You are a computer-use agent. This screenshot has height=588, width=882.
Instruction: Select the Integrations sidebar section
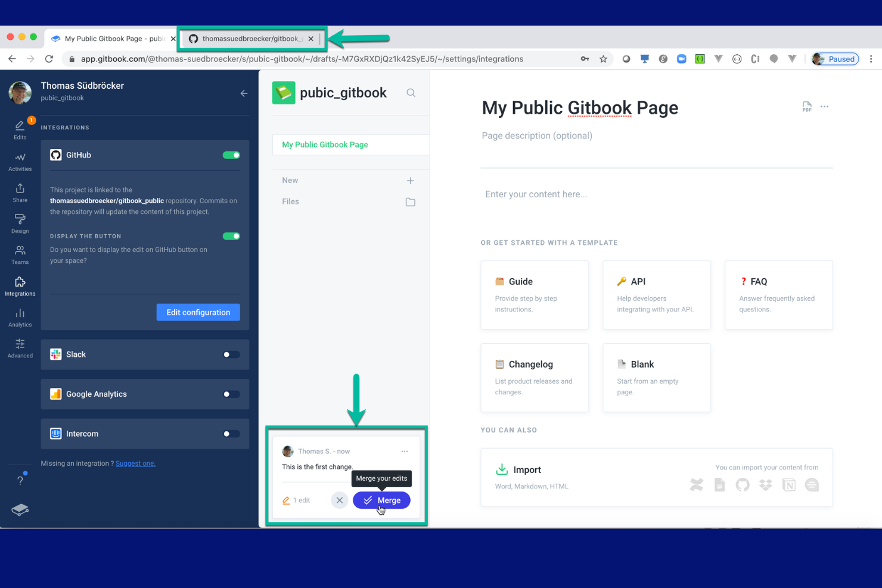[20, 287]
